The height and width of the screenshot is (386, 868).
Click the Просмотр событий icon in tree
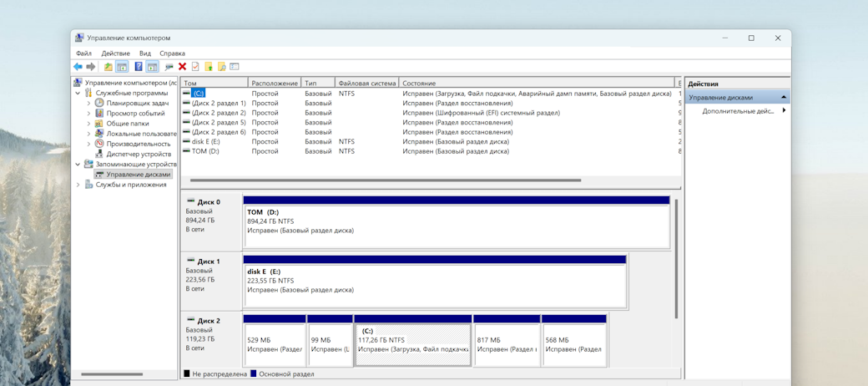(x=99, y=113)
